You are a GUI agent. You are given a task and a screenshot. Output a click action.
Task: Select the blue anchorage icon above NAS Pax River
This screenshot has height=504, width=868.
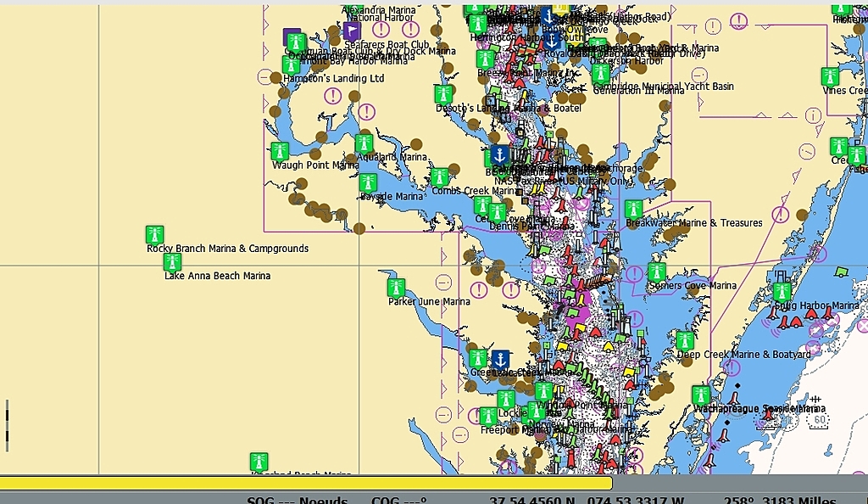500,154
